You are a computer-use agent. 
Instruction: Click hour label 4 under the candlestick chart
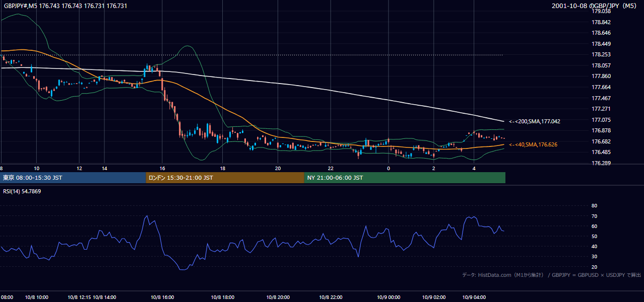[474, 168]
